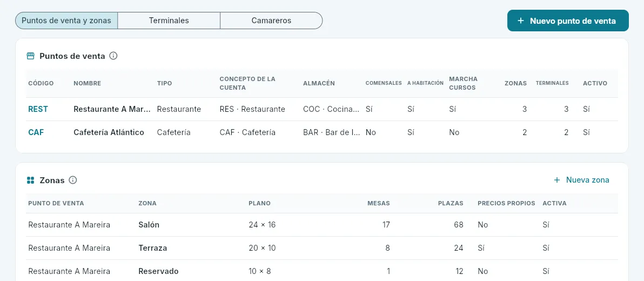Click the PLAZAS column header

point(451,203)
